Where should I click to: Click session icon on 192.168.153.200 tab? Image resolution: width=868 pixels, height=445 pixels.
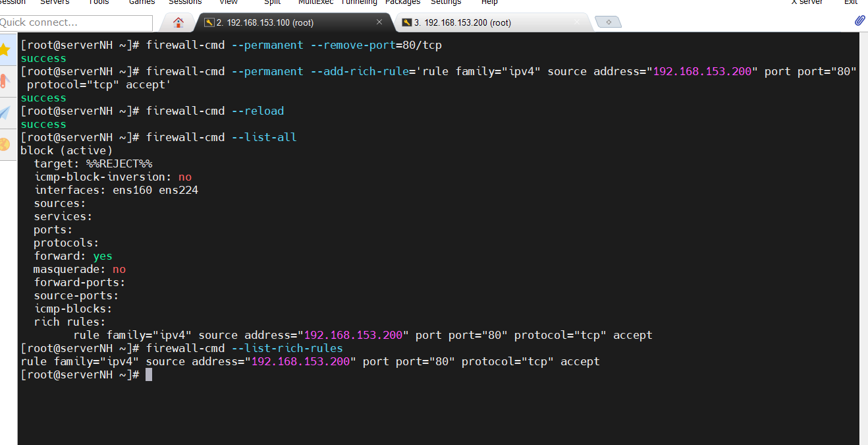[x=407, y=22]
